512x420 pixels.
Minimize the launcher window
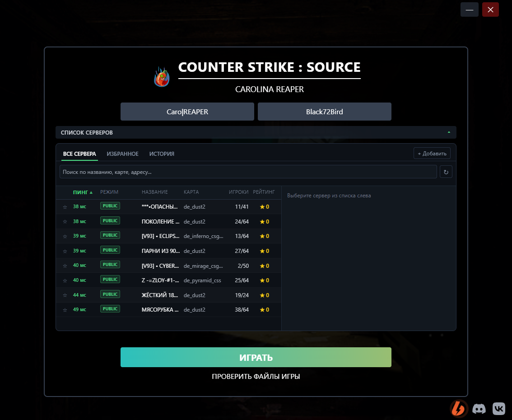[x=470, y=10]
